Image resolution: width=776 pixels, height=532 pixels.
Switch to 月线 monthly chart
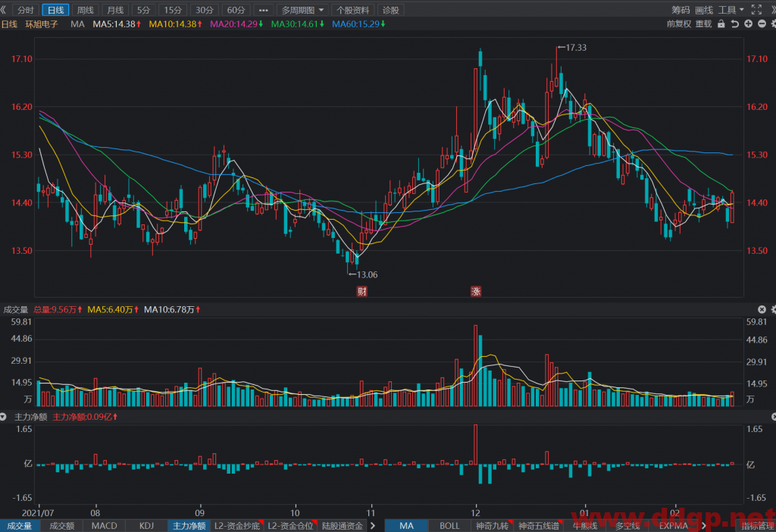(115, 10)
